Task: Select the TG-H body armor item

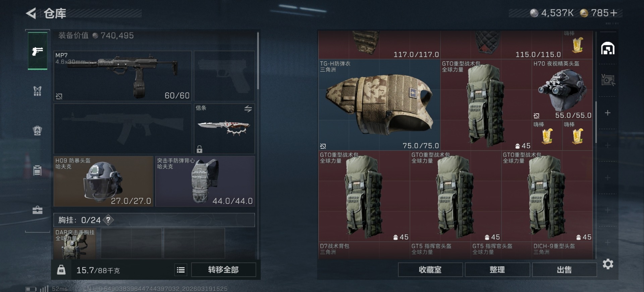Action: (x=379, y=105)
